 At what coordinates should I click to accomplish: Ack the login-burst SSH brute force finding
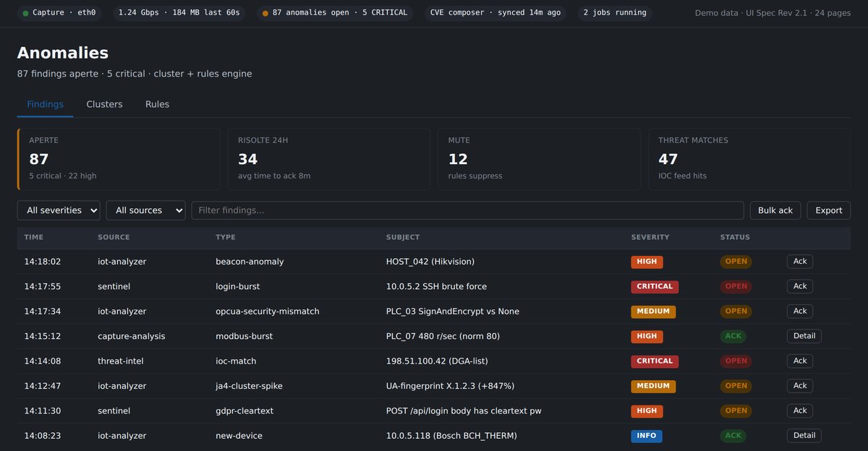(800, 286)
